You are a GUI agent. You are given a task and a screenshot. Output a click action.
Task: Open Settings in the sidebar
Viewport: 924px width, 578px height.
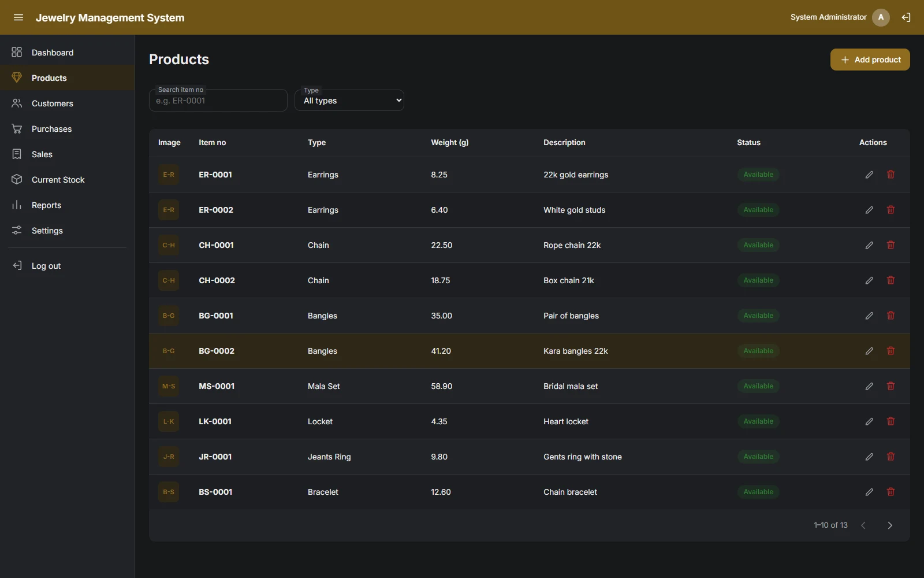point(67,231)
